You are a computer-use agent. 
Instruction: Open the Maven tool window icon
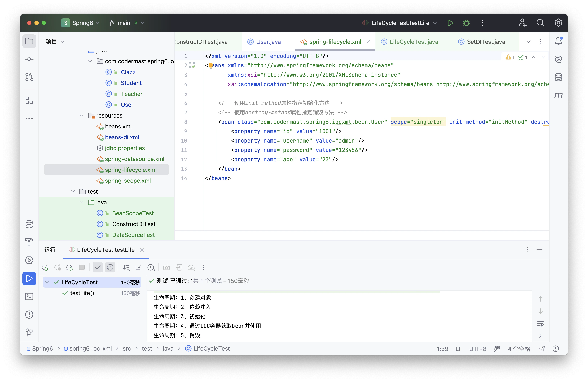(x=558, y=95)
